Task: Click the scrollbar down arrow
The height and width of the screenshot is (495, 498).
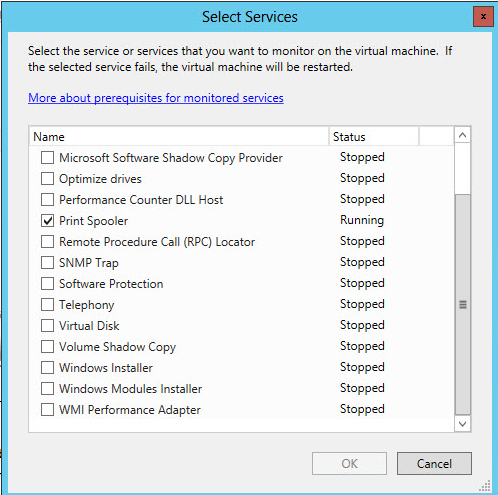Action: [462, 424]
